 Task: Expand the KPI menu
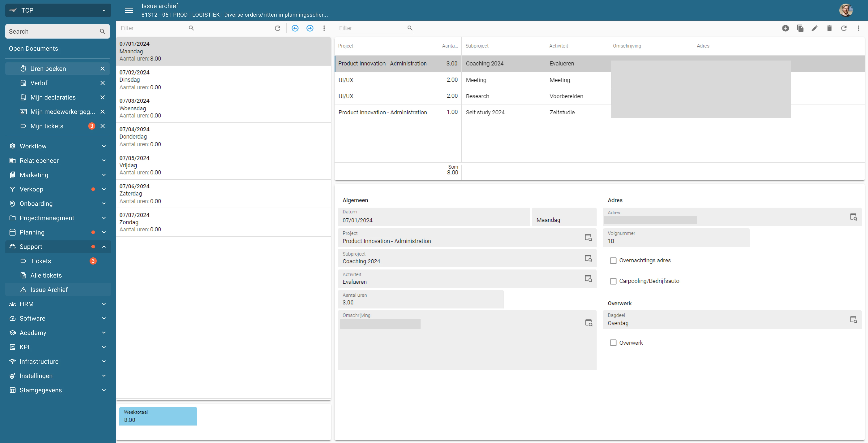click(58, 347)
